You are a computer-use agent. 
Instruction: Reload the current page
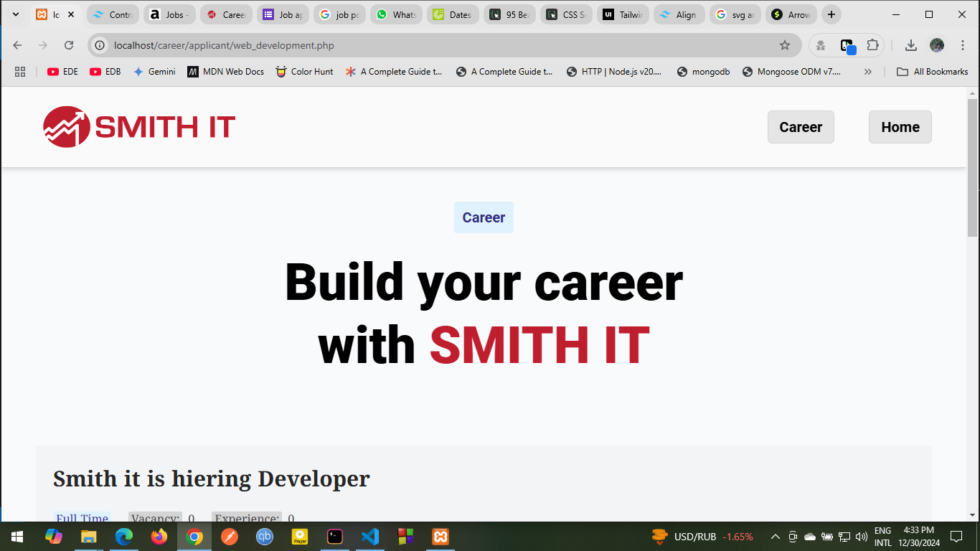pos(69,45)
